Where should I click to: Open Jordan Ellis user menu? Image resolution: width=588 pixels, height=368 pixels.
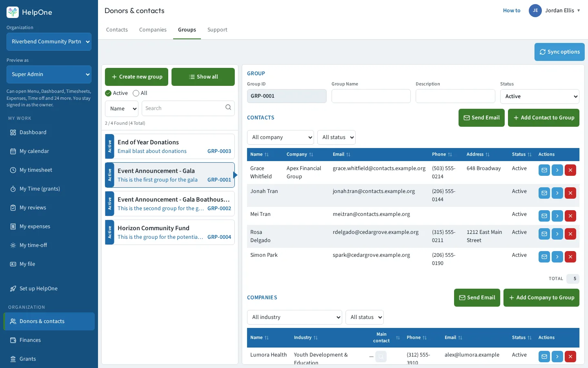click(555, 11)
